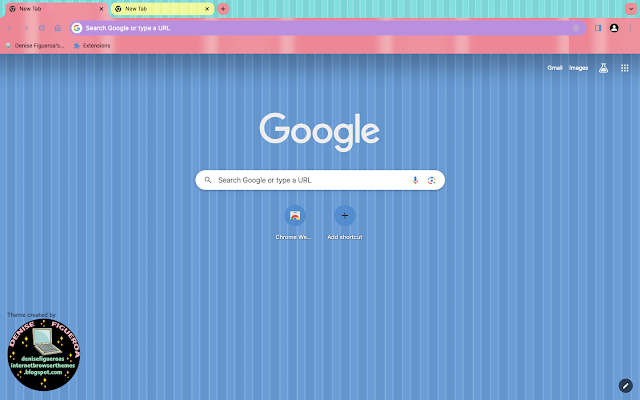This screenshot has width=640, height=400.
Task: Switch to the first New Tab
Action: [56, 9]
